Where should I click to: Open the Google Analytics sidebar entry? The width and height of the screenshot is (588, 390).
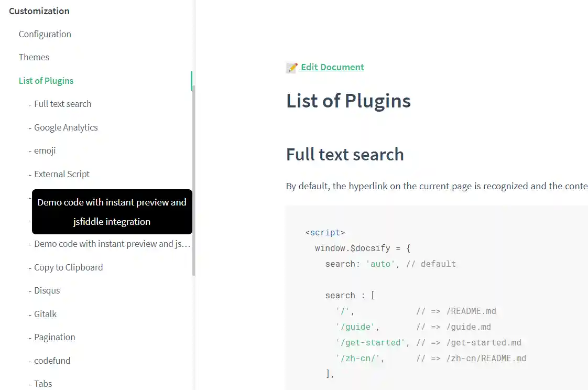(66, 127)
